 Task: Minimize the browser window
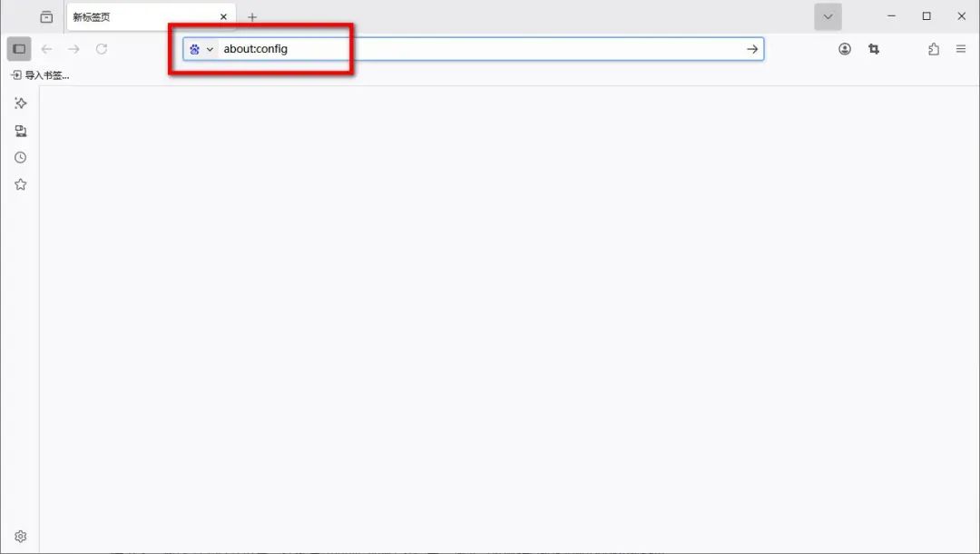click(x=891, y=16)
